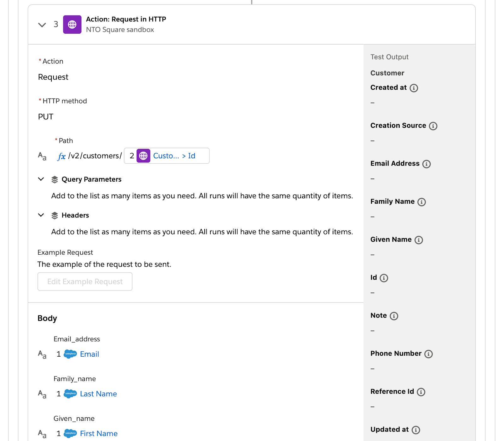504x441 pixels.
Task: Click the purple HTTP globe icon in header
Action: point(72,25)
